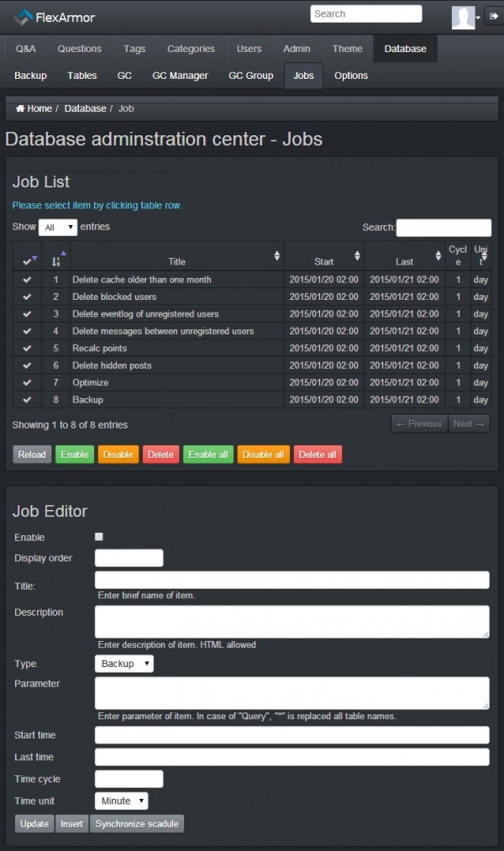
Task: Toggle checkmark for Delete blocked users row
Action: click(27, 297)
